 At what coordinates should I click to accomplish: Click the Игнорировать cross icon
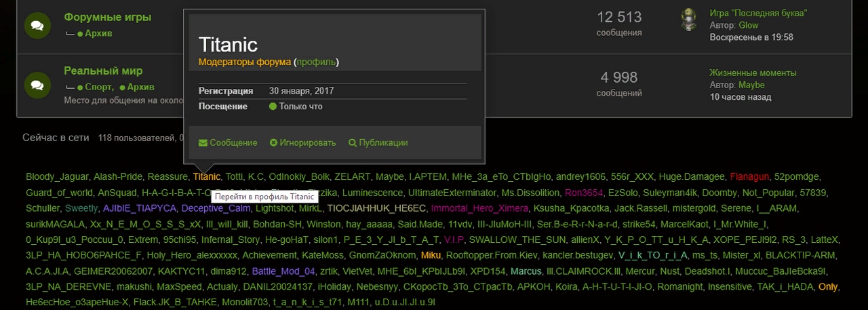273,143
